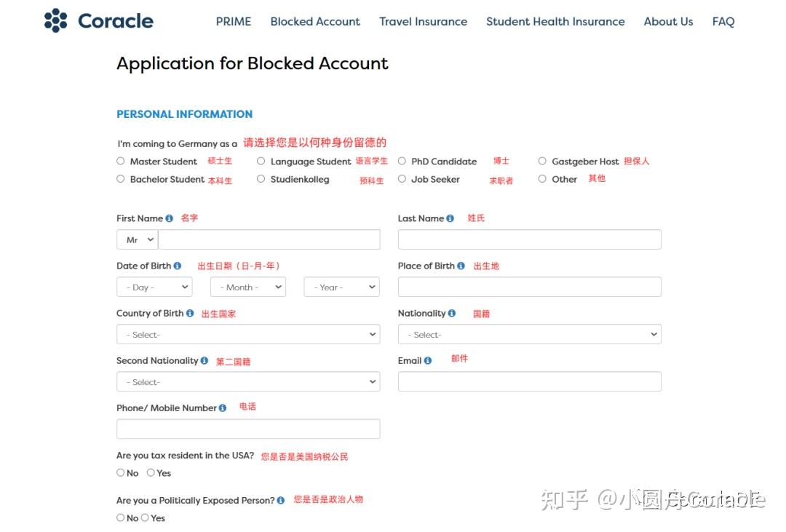Image resolution: width=786 pixels, height=532 pixels.
Task: Select the Master Student radio button
Action: pyautogui.click(x=120, y=161)
